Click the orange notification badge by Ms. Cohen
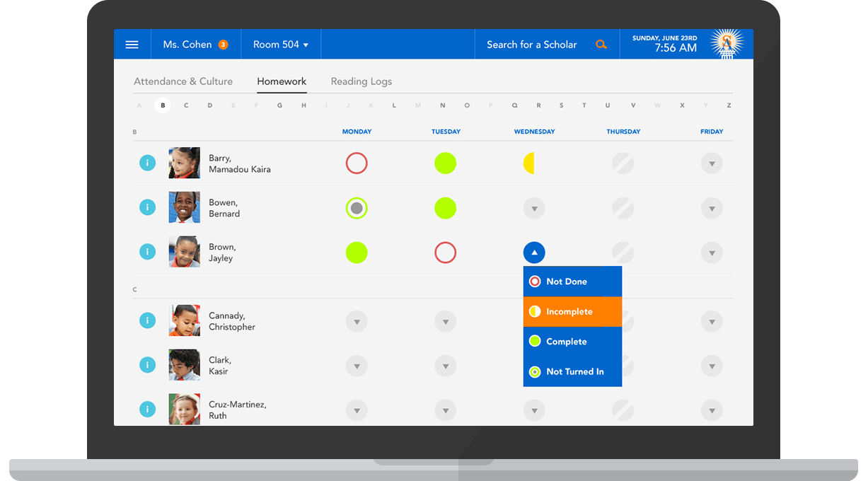The image size is (868, 481). coord(223,45)
